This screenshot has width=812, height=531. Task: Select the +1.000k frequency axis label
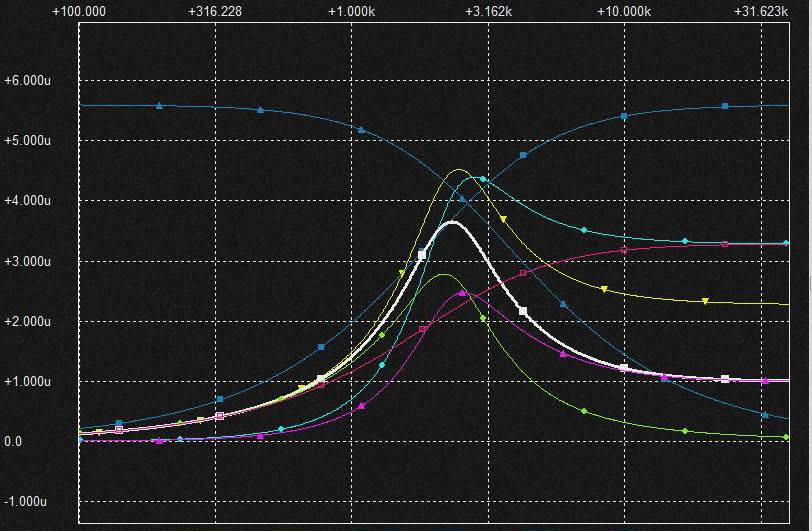coord(352,11)
